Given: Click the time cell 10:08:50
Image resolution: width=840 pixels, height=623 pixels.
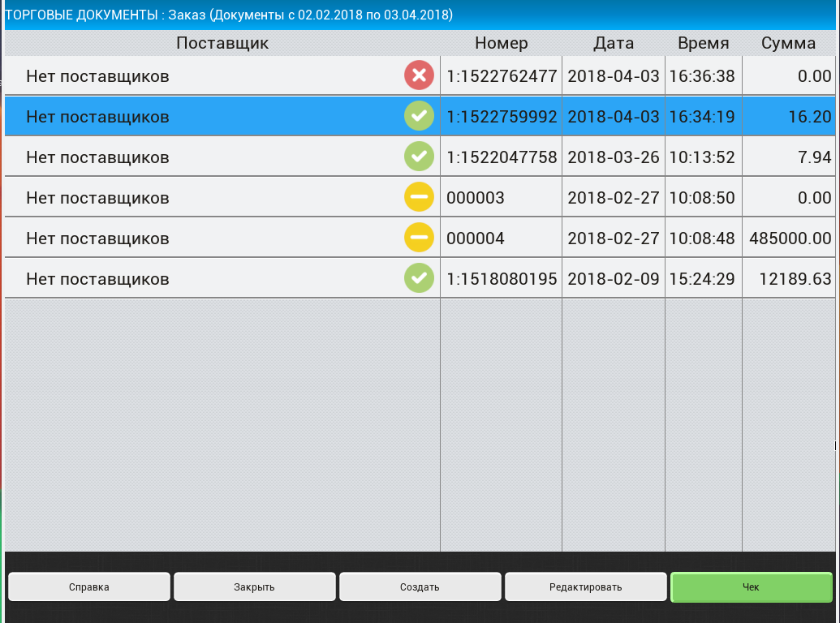Looking at the screenshot, I should pyautogui.click(x=702, y=198).
